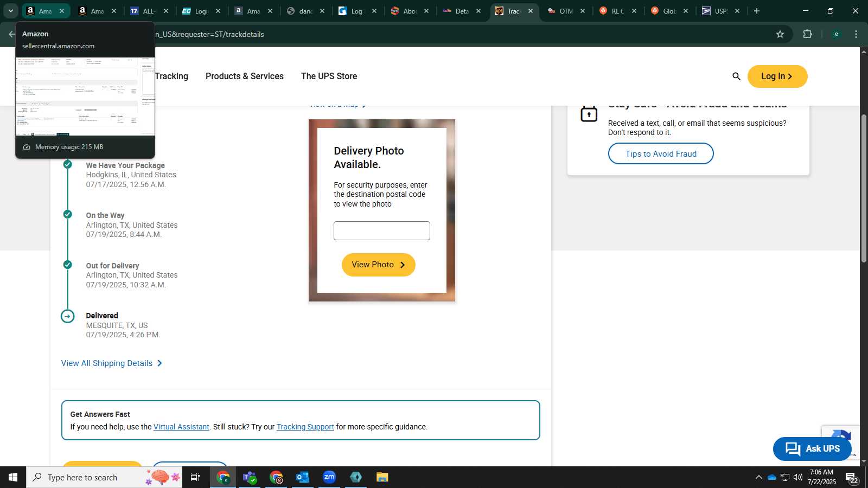This screenshot has width=868, height=488.
Task: Click the Amazon tab preview thumbnail
Action: click(85, 97)
